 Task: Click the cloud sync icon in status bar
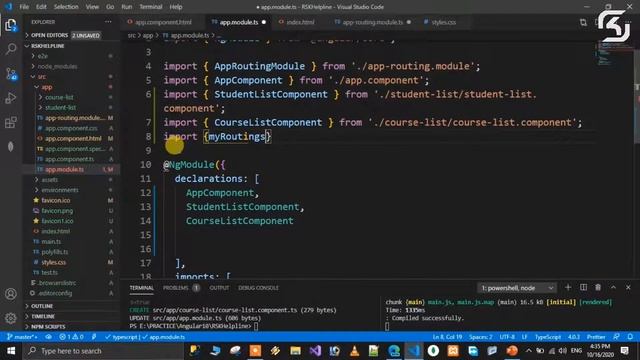[x=49, y=337]
